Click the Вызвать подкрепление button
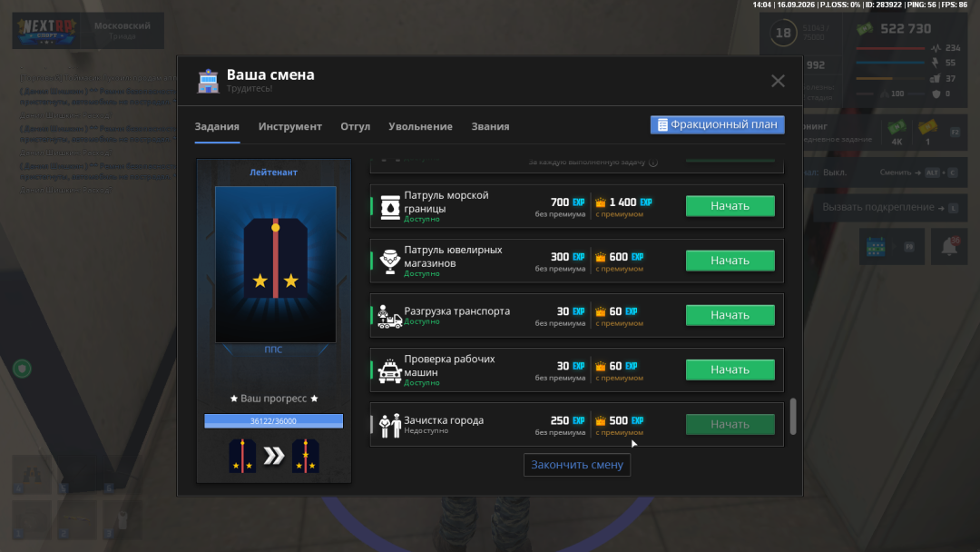Viewport: 980px width, 552px height. 890,208
